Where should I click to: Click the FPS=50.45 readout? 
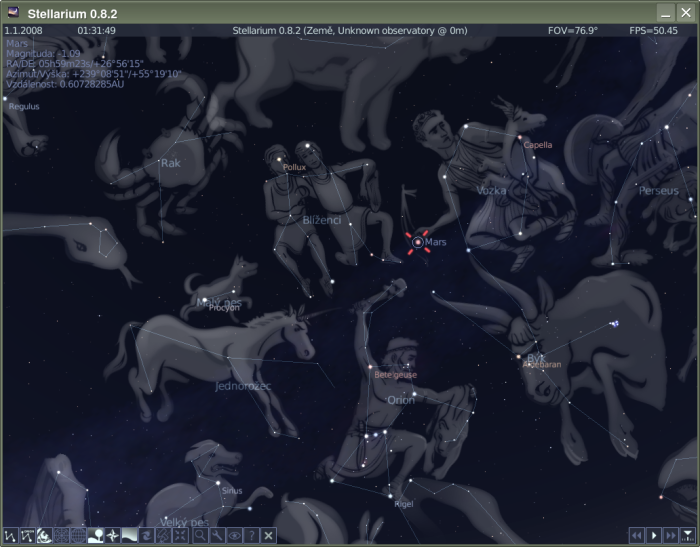click(x=653, y=30)
